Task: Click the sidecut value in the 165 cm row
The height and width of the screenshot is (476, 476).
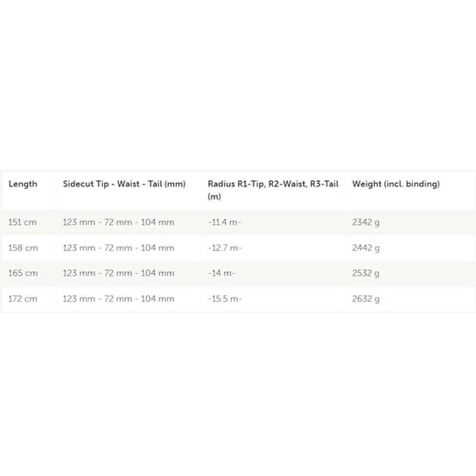Action: [x=118, y=273]
